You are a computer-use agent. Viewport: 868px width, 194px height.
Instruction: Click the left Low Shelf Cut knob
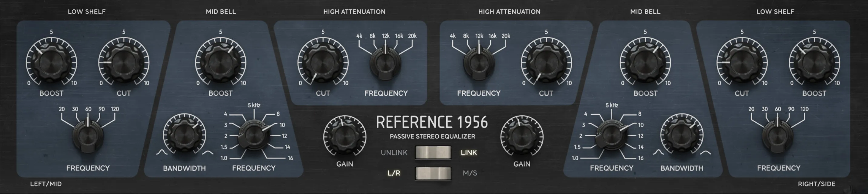point(124,63)
